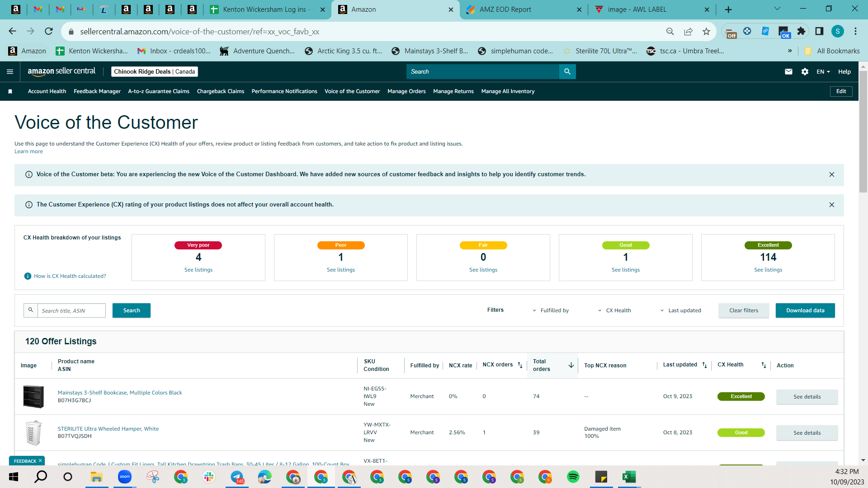Open Spotify from the taskbar
This screenshot has height=488, width=868.
click(573, 477)
